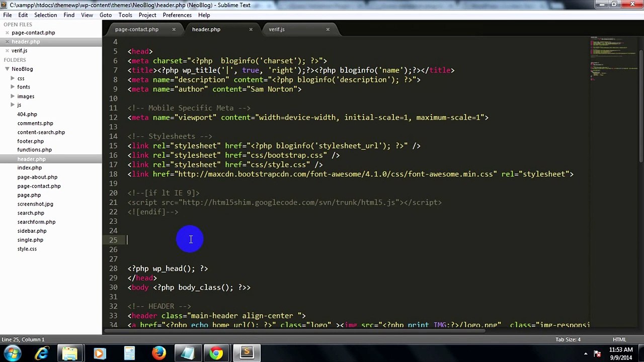Open sidebar.php from the sidebar
This screenshot has height=362, width=644.
(x=32, y=231)
